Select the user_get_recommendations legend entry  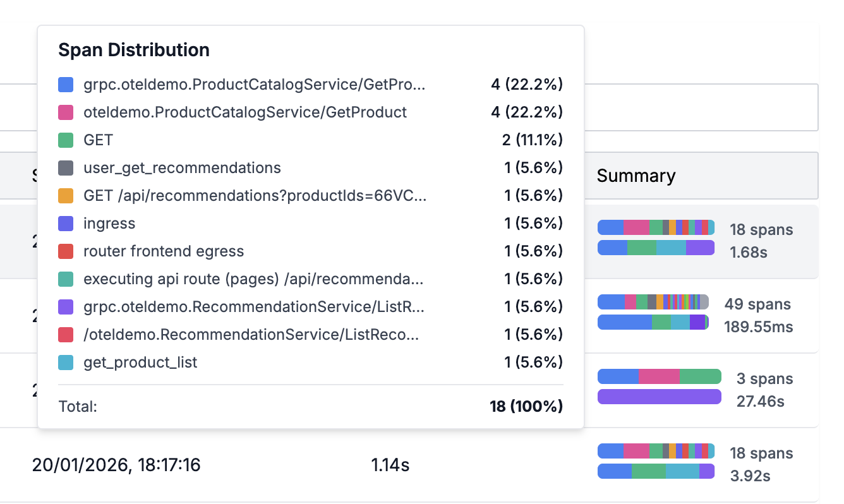182,168
